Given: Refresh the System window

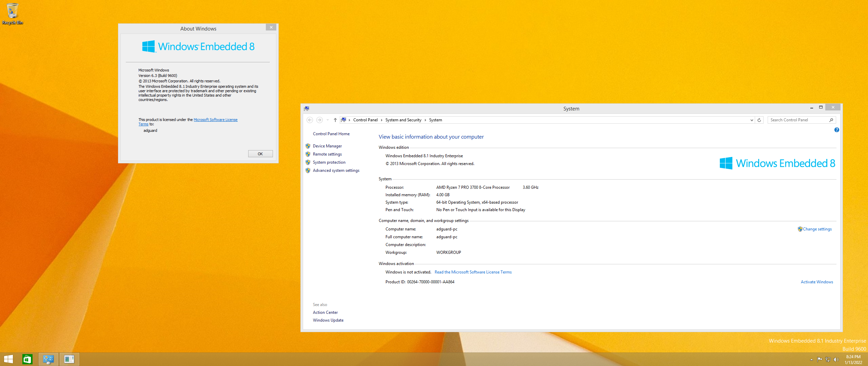Looking at the screenshot, I should click(759, 120).
